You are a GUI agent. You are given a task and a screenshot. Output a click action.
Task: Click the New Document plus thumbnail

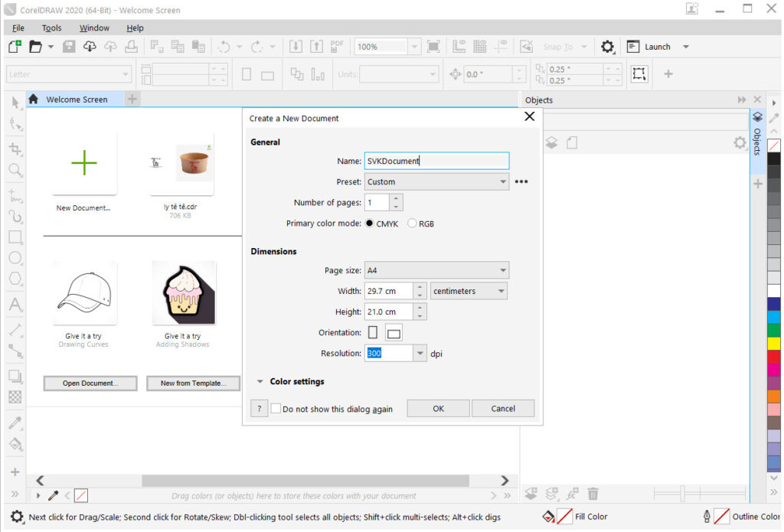pos(84,163)
